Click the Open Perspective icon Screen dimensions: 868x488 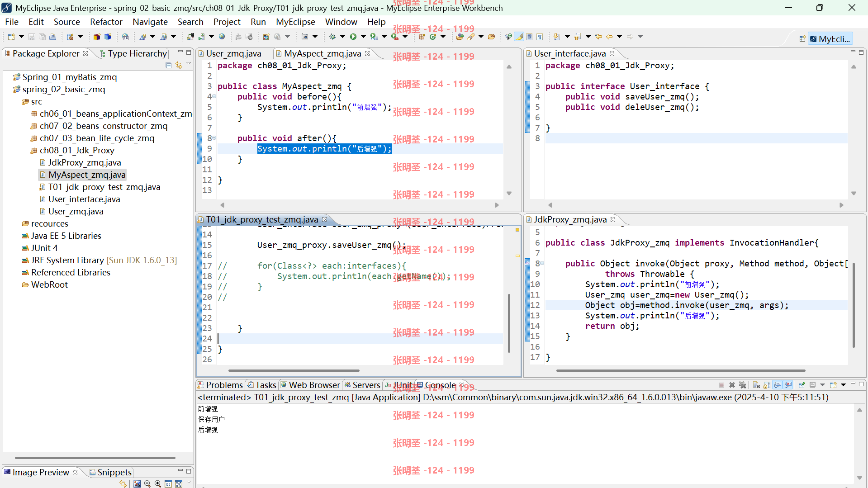point(802,39)
